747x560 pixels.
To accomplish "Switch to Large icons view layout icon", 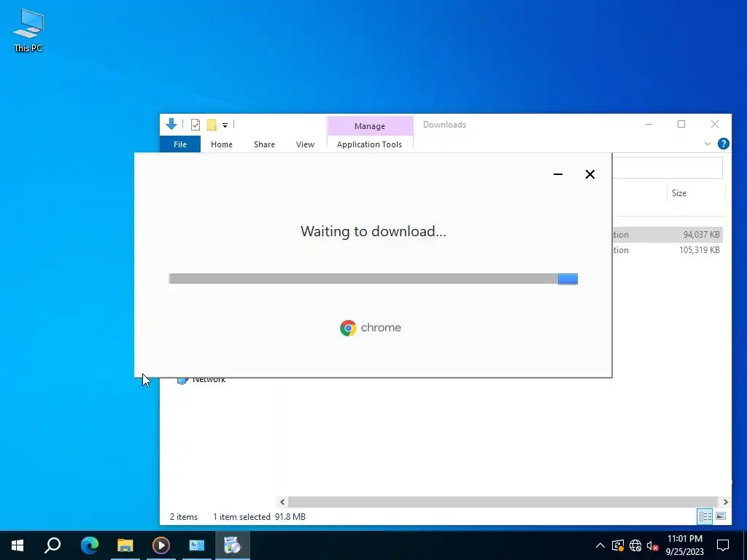I will click(x=721, y=516).
